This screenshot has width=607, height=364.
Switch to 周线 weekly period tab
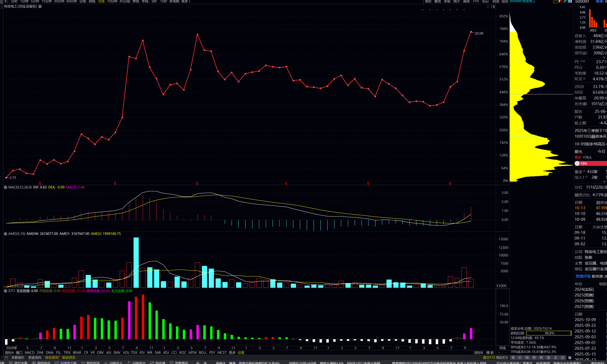(x=92, y=1)
